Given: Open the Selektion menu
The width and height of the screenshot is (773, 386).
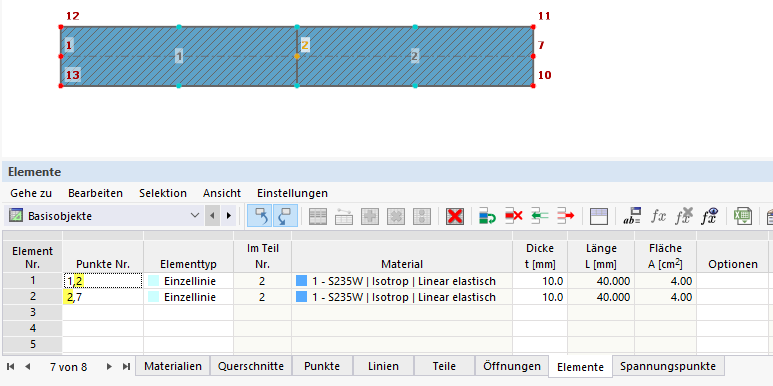Looking at the screenshot, I should click(163, 193).
